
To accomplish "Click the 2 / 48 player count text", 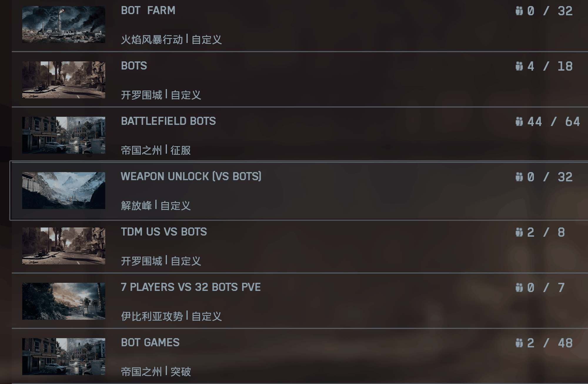I will point(550,343).
